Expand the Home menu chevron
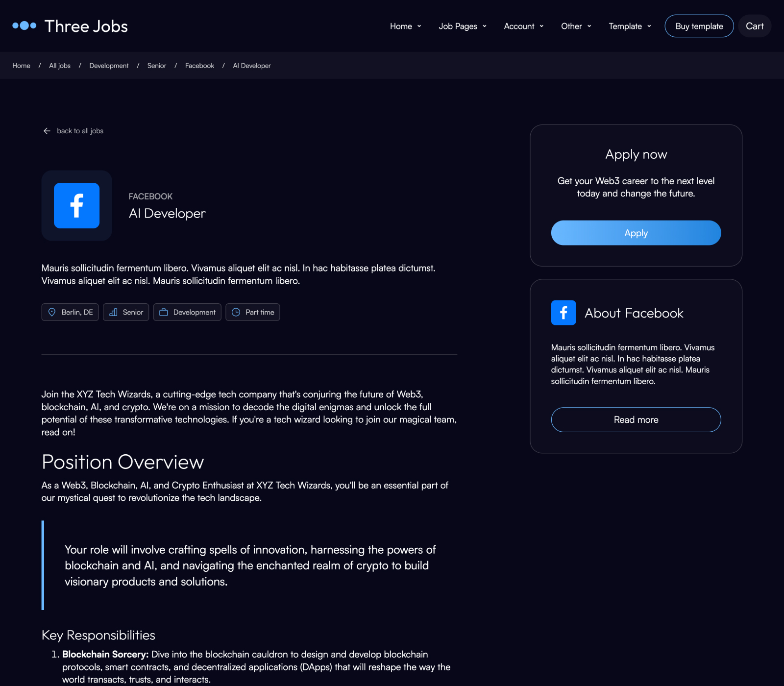This screenshot has height=686, width=784. (x=419, y=26)
